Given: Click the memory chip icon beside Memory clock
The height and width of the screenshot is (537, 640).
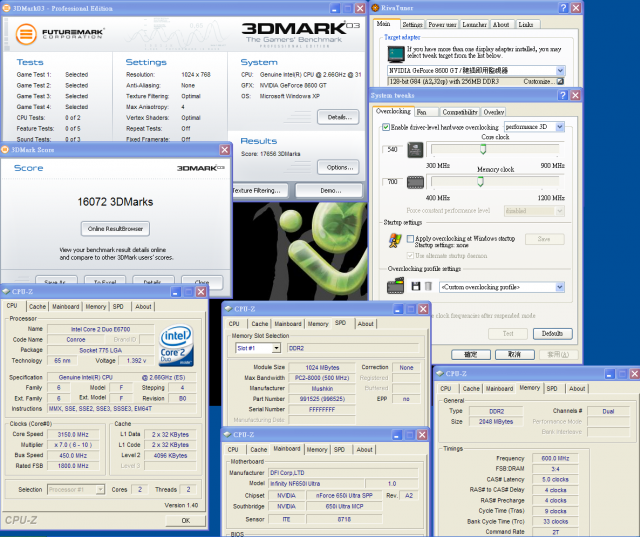Looking at the screenshot, I should [x=415, y=182].
